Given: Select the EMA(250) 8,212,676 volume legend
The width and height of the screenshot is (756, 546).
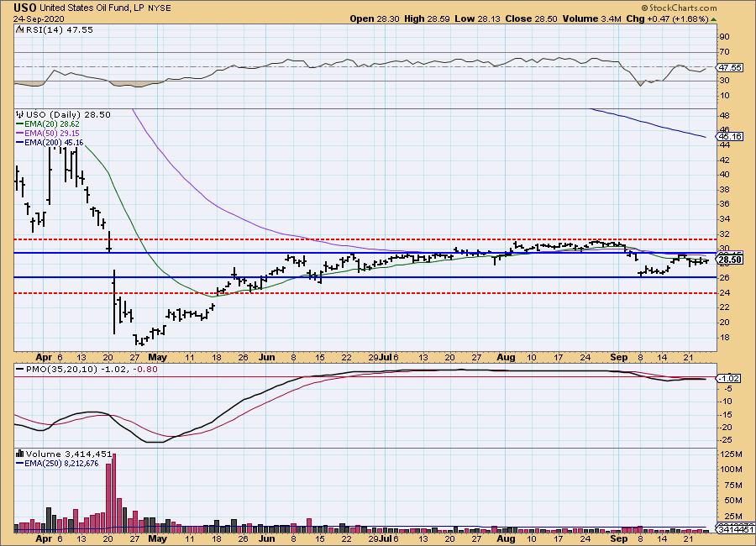Looking at the screenshot, I should 57,464.
